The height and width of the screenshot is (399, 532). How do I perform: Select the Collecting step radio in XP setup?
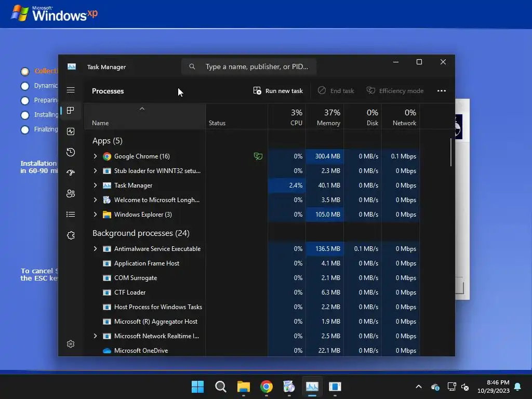[25, 71]
